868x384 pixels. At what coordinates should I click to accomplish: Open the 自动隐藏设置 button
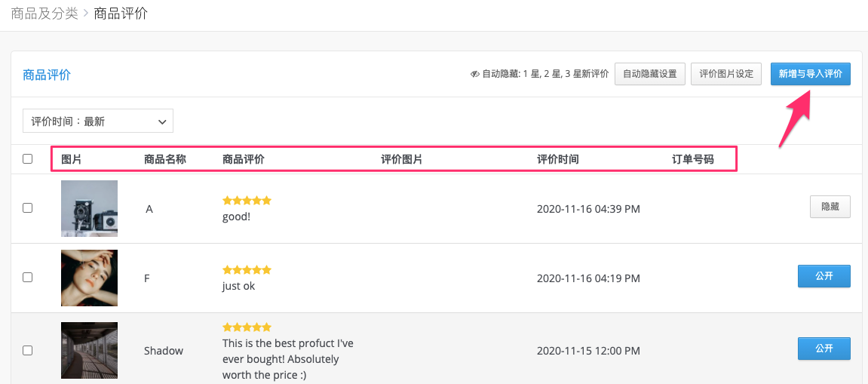[x=650, y=74]
